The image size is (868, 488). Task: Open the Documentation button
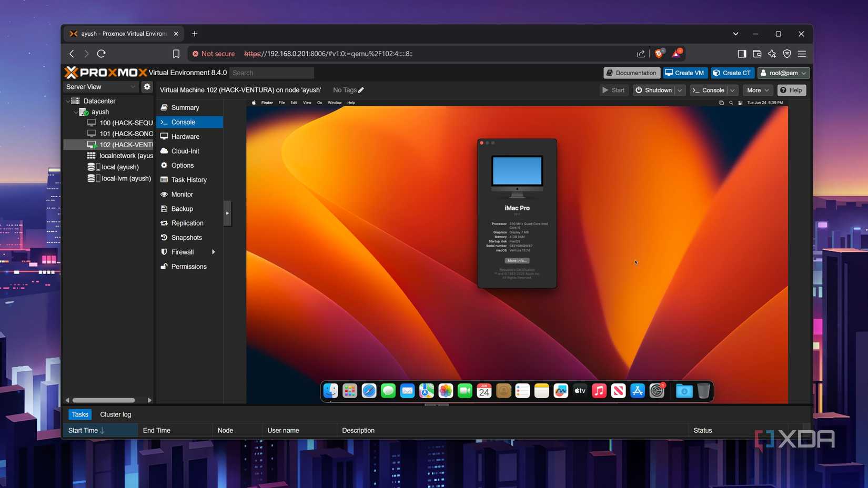pos(631,73)
